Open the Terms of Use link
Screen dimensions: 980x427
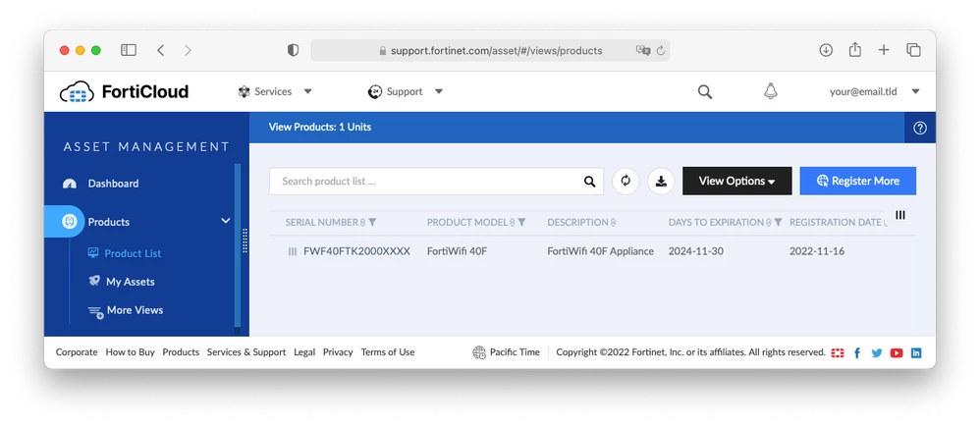click(388, 352)
